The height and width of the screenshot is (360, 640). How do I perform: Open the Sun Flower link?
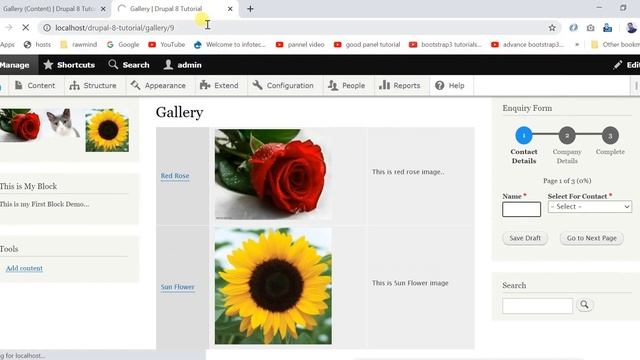pyautogui.click(x=178, y=287)
